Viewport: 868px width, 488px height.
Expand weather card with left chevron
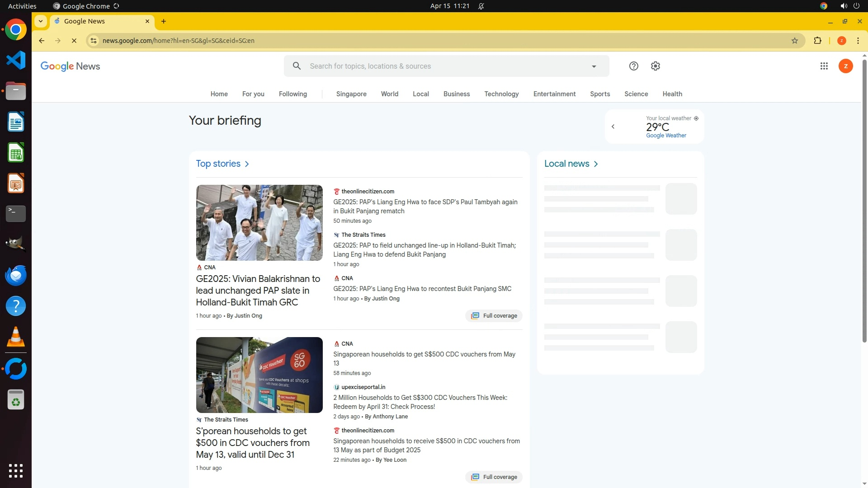click(x=613, y=127)
